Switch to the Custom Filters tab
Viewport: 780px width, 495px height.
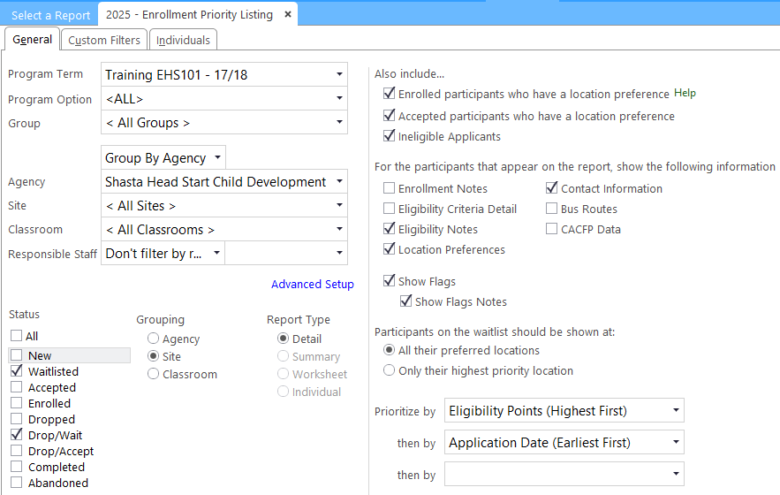tap(104, 40)
